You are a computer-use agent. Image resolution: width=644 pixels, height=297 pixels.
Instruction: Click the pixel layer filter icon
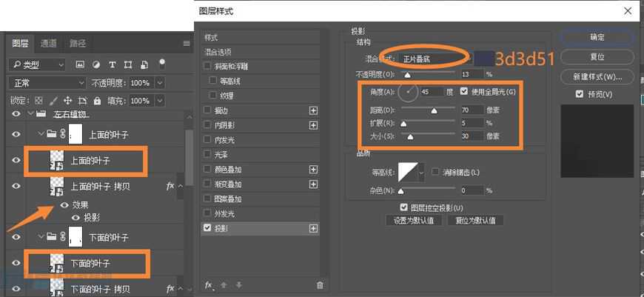click(x=80, y=64)
